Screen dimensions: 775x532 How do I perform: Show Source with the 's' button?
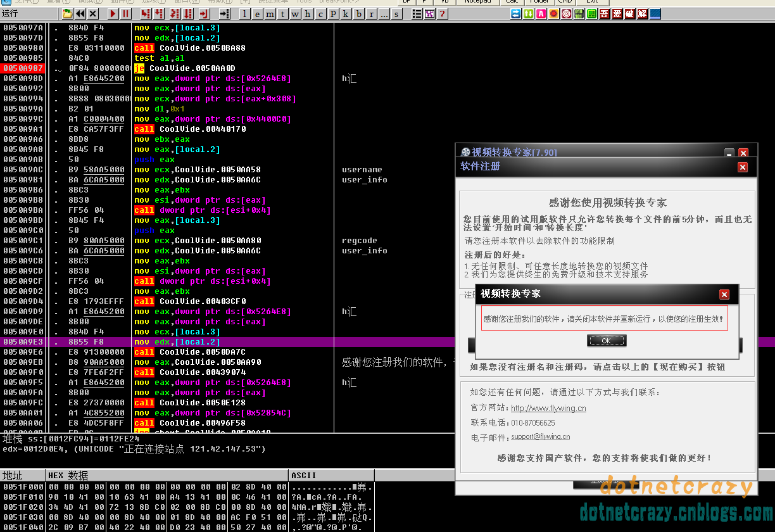click(397, 13)
